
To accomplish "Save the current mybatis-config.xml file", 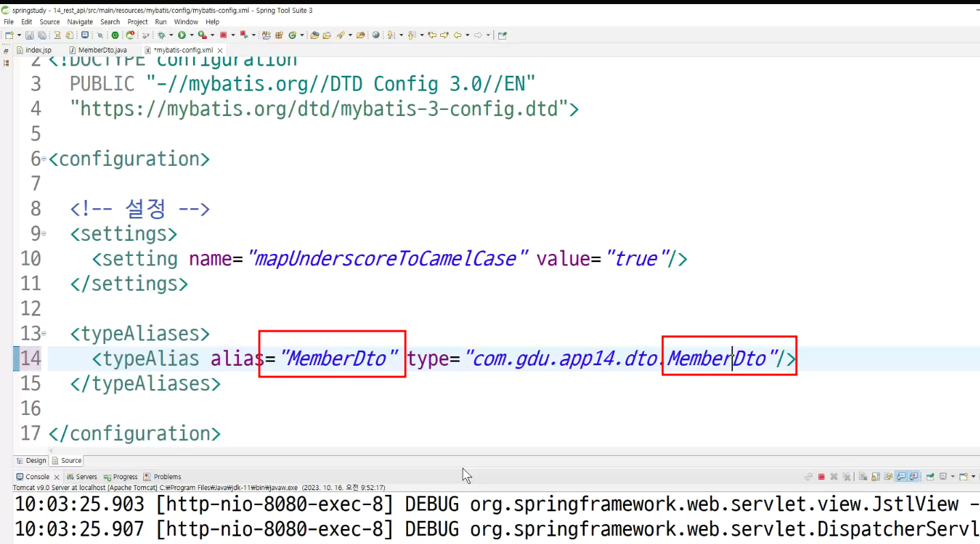I will (29, 35).
